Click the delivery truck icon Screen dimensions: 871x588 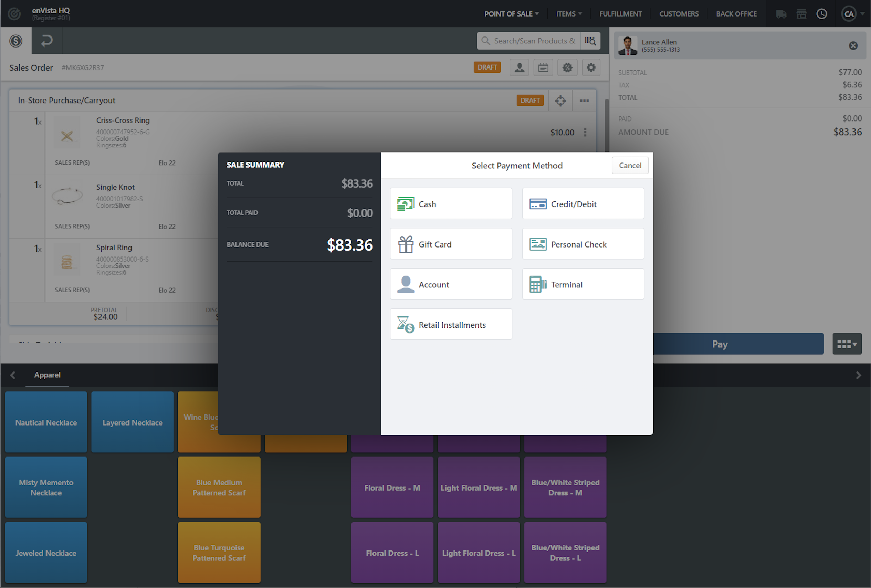[x=781, y=14]
